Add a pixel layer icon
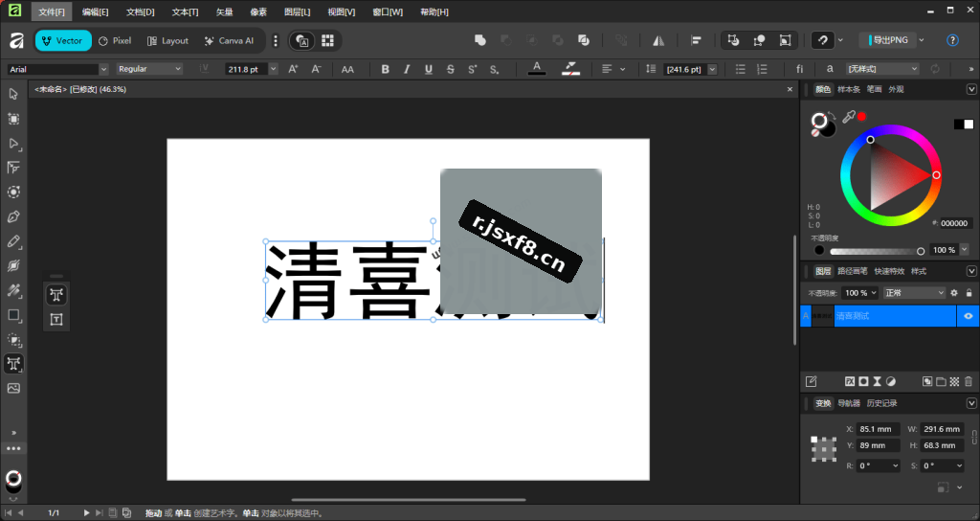The image size is (980, 521). coord(954,381)
